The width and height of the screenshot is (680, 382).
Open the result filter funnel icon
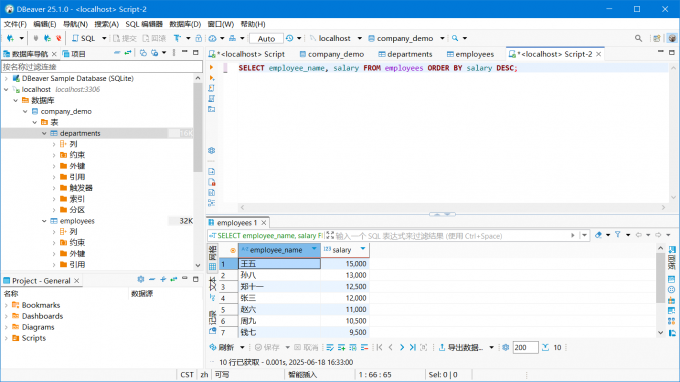pyautogui.click(x=618, y=235)
